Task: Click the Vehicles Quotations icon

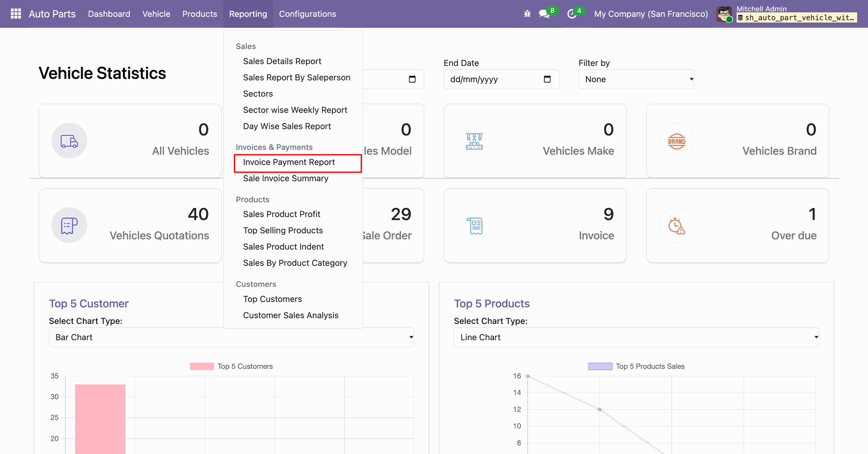Action: point(69,225)
